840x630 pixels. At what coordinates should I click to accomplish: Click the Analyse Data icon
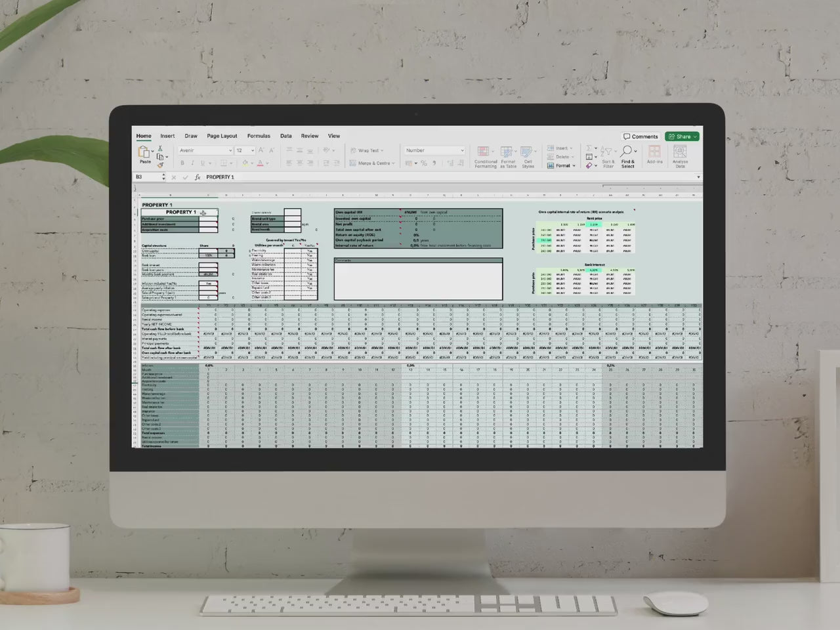pyautogui.click(x=680, y=156)
